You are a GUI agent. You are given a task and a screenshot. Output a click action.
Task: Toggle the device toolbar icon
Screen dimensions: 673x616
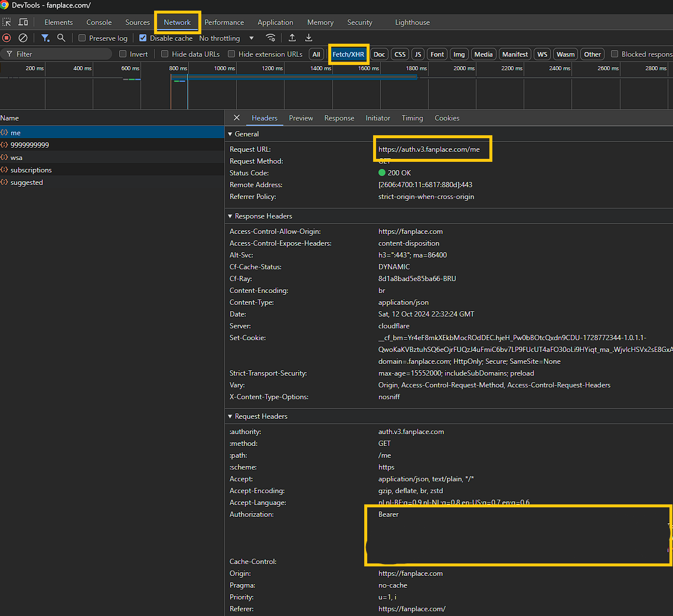pos(23,22)
